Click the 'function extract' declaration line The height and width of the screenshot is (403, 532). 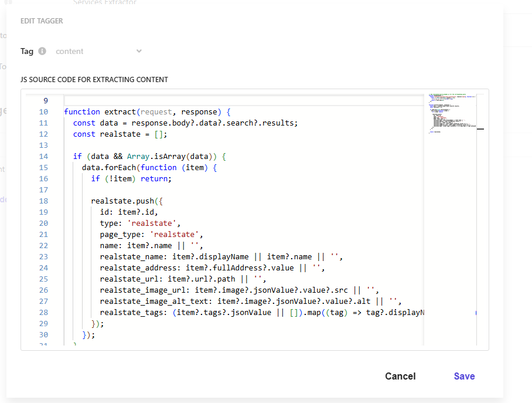point(147,112)
